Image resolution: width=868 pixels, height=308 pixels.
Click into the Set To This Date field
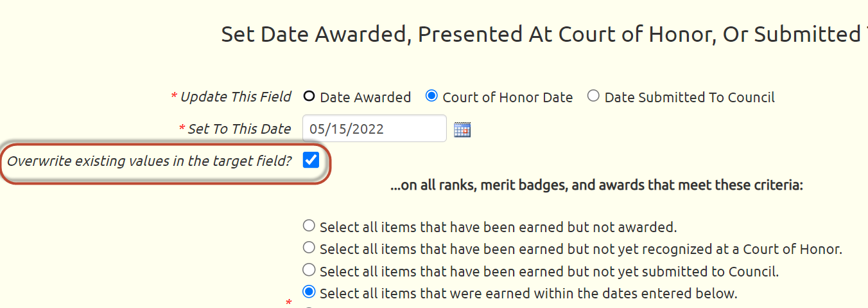coord(374,129)
